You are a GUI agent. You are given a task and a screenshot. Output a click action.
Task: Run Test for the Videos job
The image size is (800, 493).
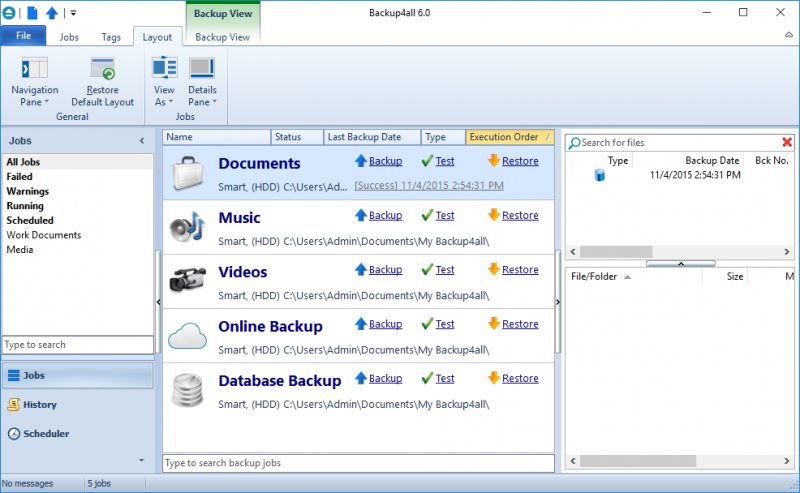click(438, 270)
